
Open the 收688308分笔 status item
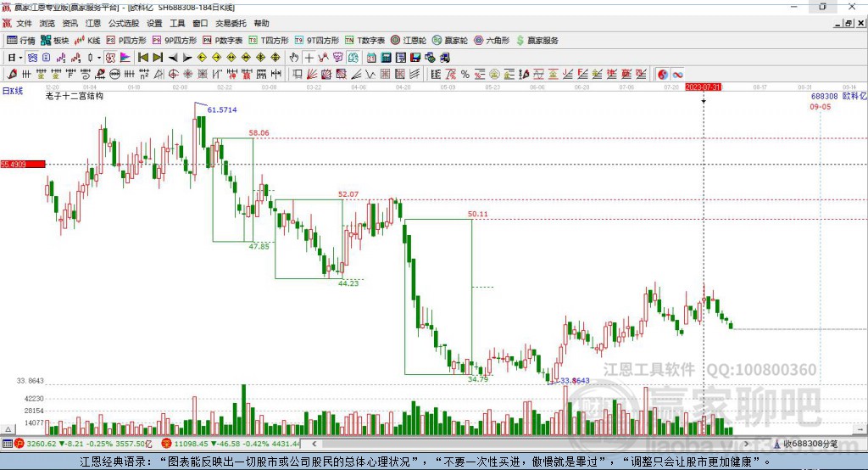coord(806,444)
